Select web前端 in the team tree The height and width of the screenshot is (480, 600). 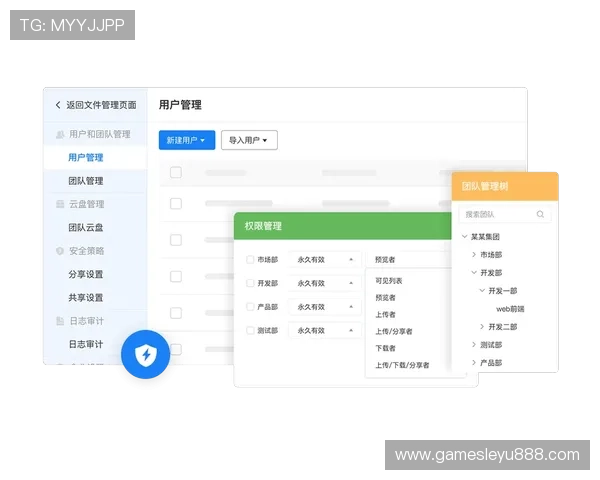click(510, 309)
